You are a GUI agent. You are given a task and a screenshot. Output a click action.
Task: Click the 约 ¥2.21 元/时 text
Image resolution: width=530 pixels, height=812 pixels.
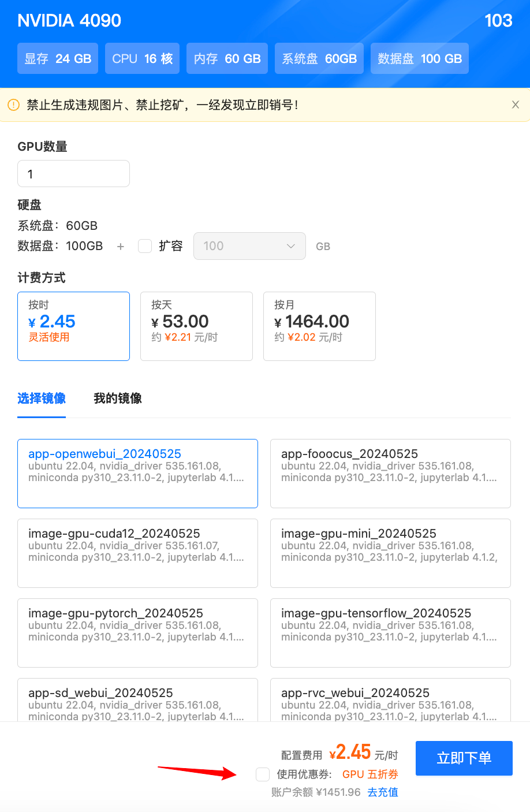tap(185, 337)
